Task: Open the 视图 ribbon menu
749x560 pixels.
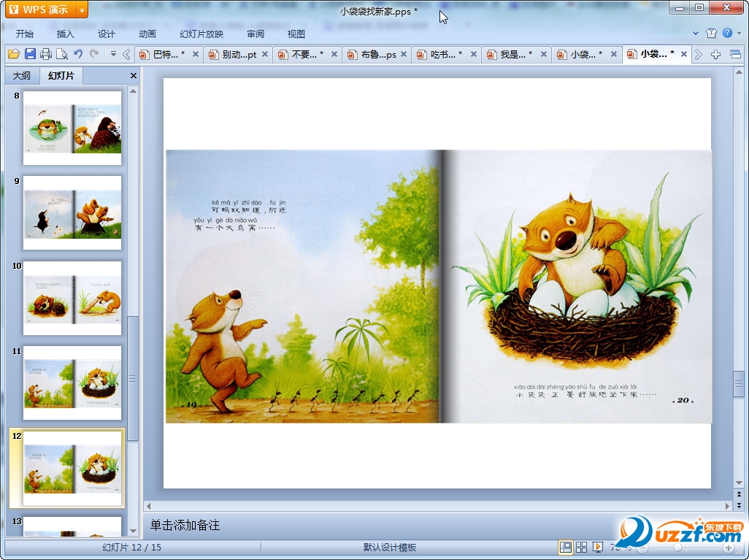Action: click(296, 34)
